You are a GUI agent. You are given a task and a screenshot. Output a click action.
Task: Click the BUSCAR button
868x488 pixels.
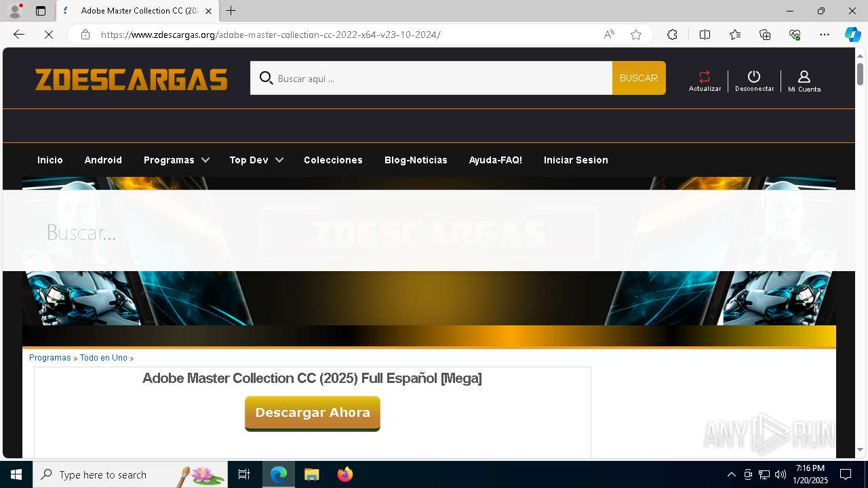pos(639,78)
